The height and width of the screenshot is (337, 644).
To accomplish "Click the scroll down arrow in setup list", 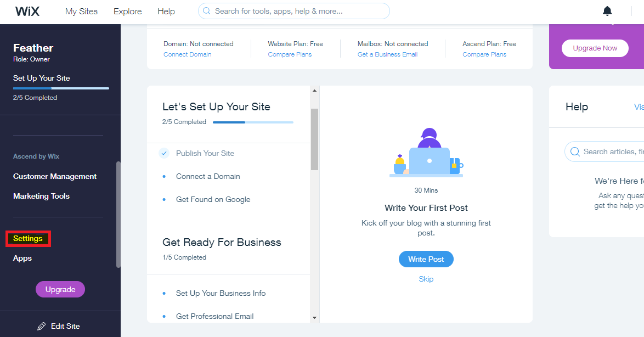I will [315, 317].
